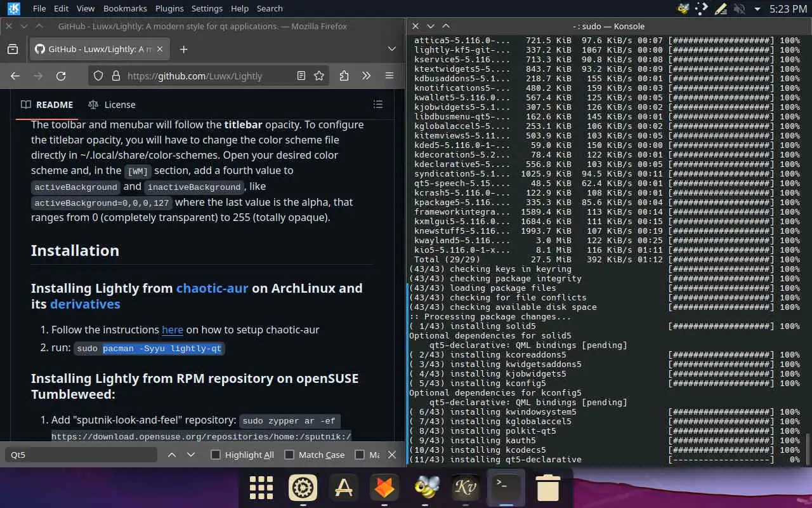812x508 pixels.
Task: Click the muted volume tray icon
Action: tap(738, 9)
